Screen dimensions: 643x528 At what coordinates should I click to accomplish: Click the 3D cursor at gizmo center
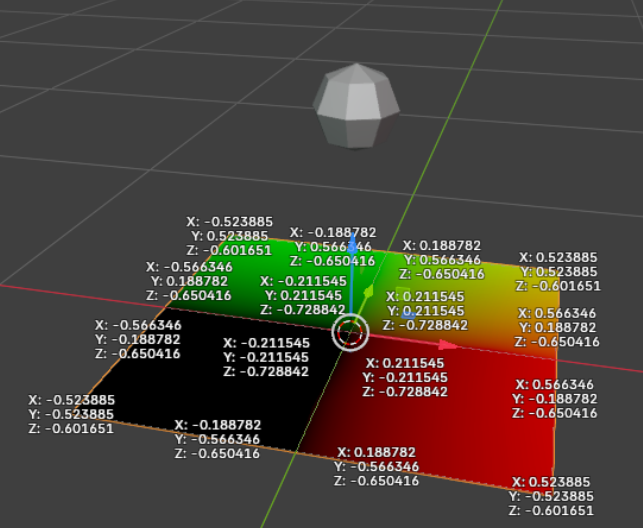coord(350,332)
